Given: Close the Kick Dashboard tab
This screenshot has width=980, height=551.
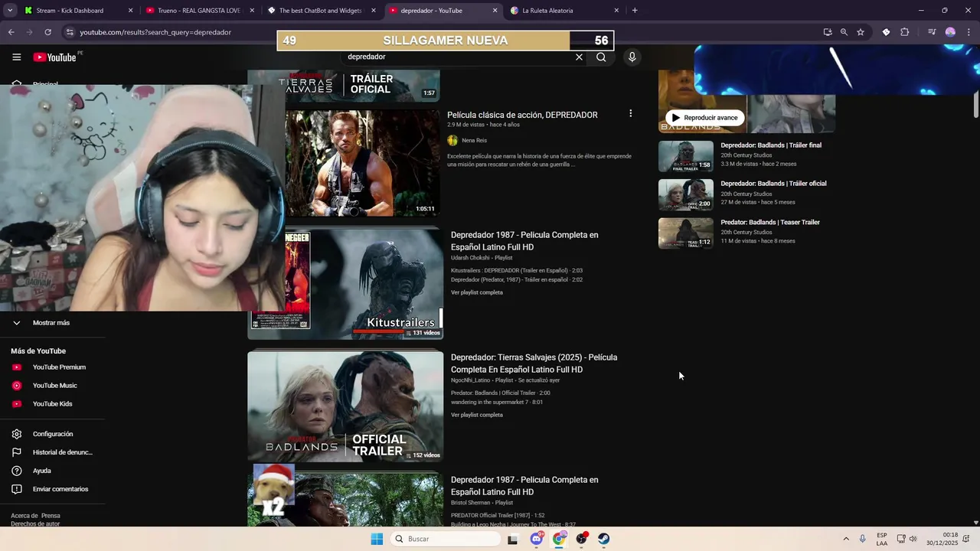Looking at the screenshot, I should click(x=130, y=11).
